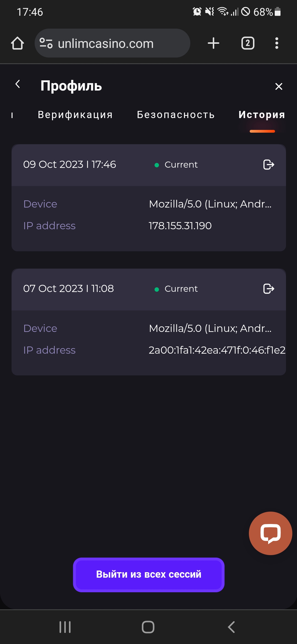
Task: Go back from the Профиль page
Action: pyautogui.click(x=18, y=84)
